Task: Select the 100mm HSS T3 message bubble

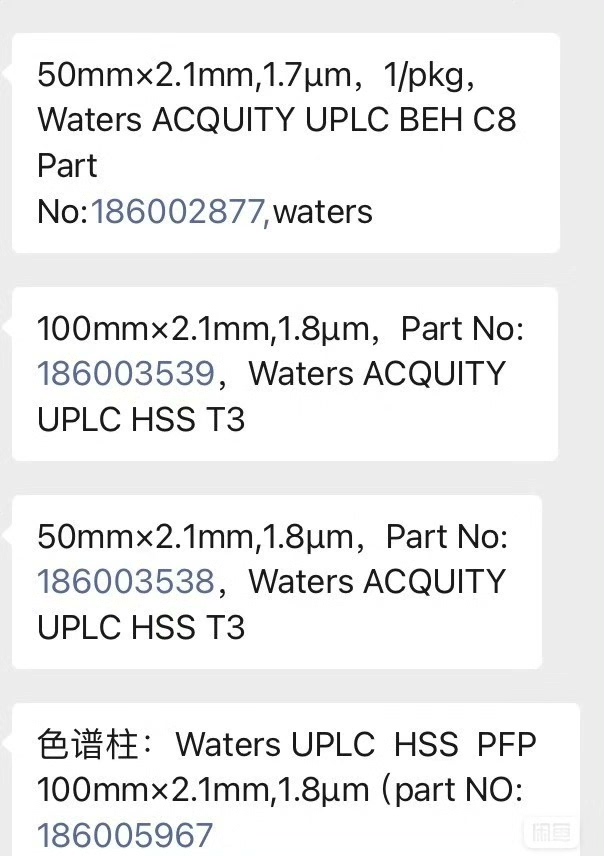Action: coord(285,373)
